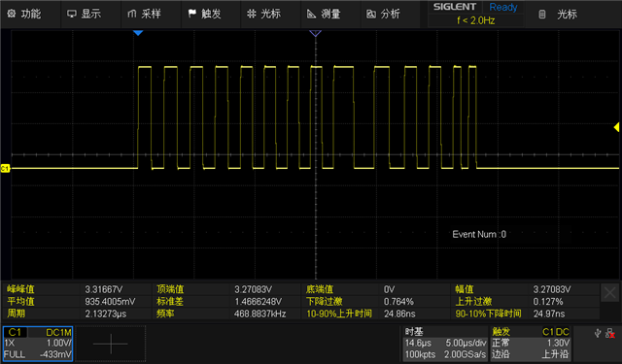Select the 峰峰值 measurement value 3.31667V

[x=104, y=289]
